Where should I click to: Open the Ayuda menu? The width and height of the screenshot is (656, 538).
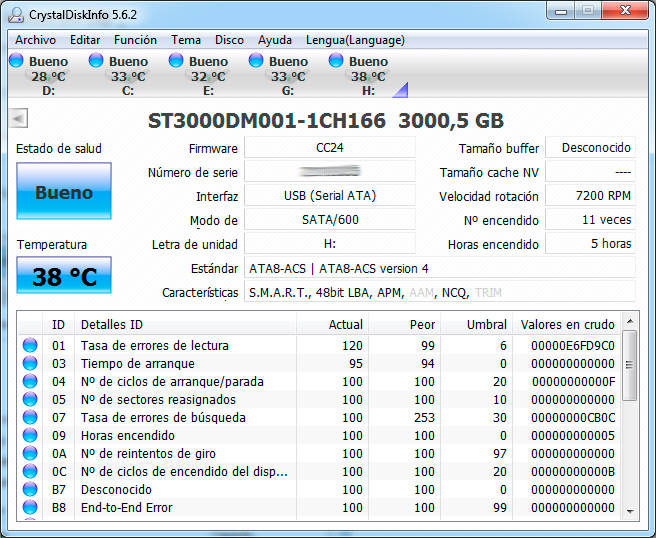tap(275, 40)
